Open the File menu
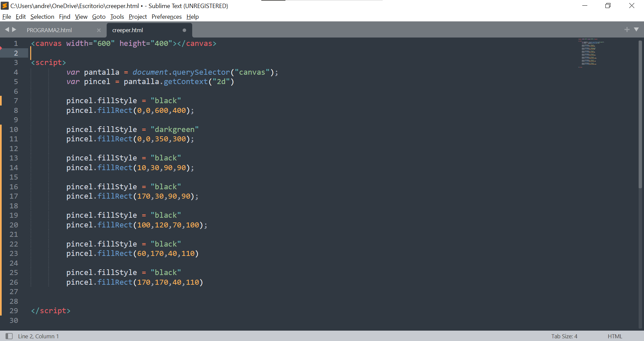Screen dimensions: 644x341 [x=7, y=17]
